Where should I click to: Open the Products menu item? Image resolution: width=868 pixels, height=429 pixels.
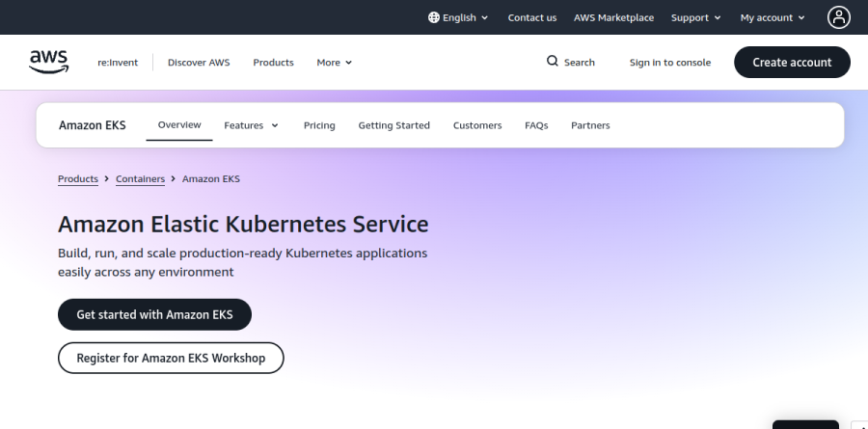coord(273,63)
